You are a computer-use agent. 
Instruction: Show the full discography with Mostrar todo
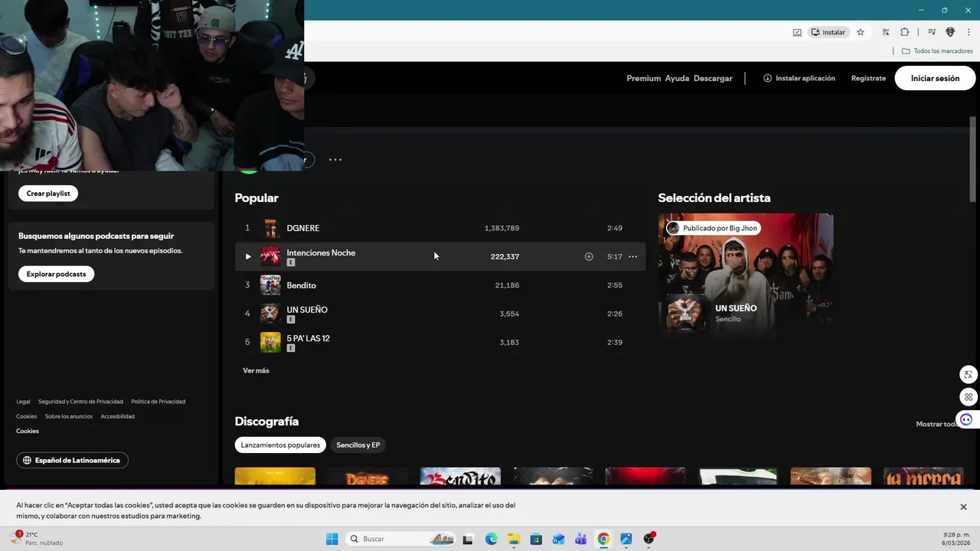(x=938, y=424)
